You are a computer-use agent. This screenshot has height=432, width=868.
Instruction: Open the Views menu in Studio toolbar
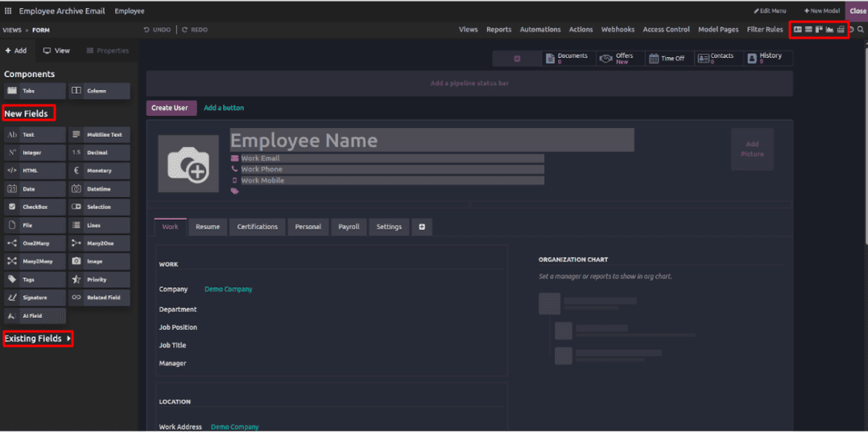469,30
